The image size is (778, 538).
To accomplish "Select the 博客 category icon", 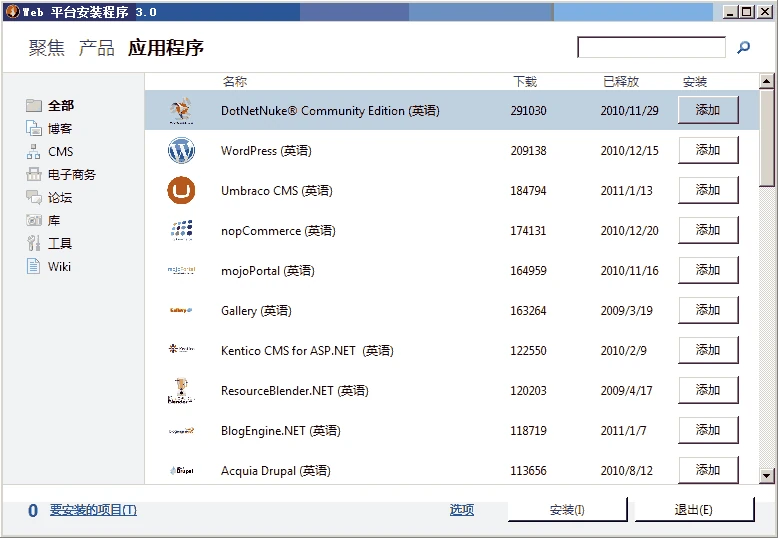I will [34, 129].
